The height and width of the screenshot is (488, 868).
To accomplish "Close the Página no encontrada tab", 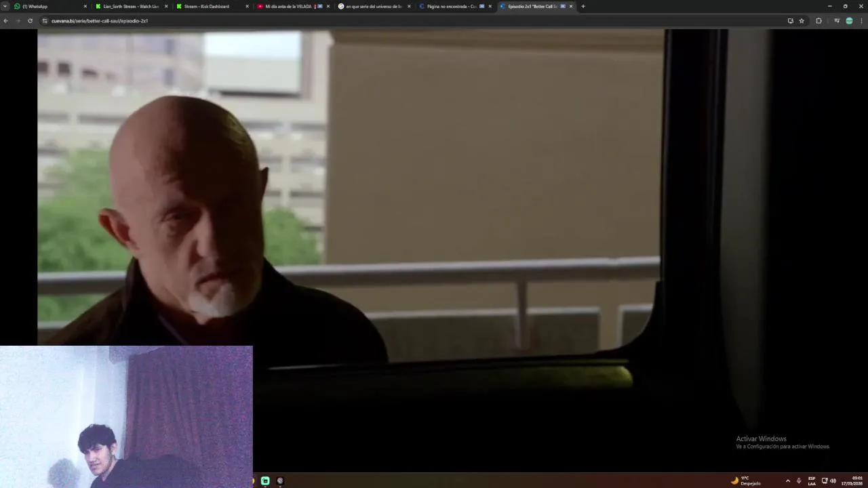I will pos(490,6).
